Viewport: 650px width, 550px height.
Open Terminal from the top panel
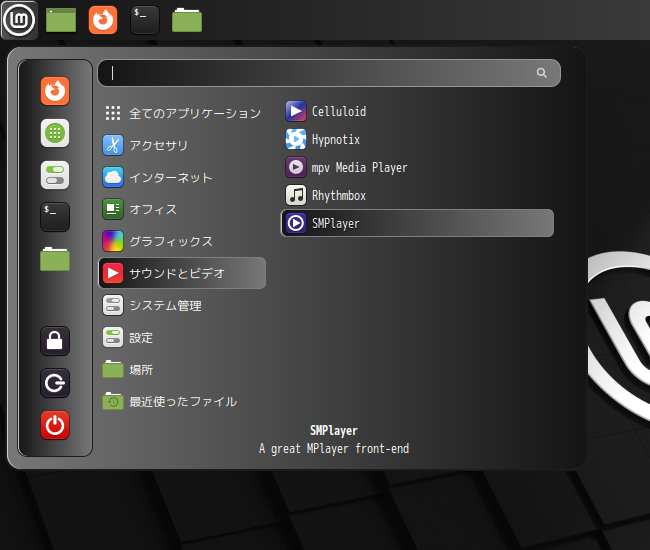[145, 20]
